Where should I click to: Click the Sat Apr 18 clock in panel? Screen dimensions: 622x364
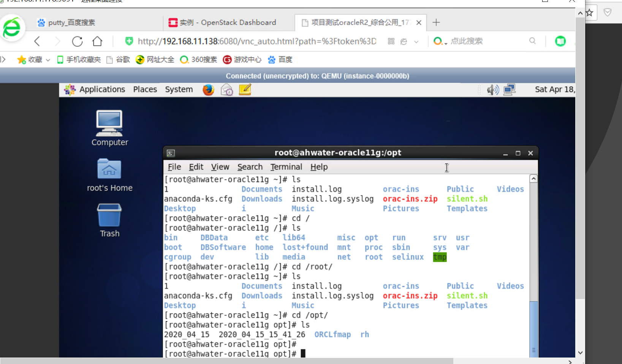[555, 90]
